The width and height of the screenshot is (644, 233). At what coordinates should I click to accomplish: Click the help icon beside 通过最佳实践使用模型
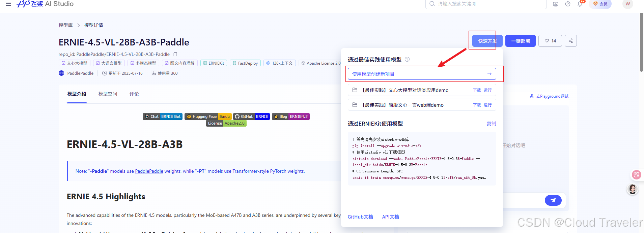pos(407,59)
